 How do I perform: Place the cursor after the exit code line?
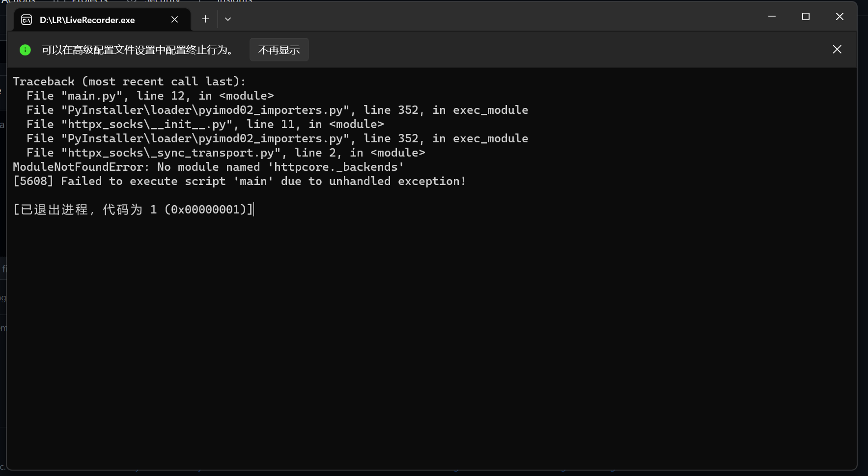[x=253, y=210]
